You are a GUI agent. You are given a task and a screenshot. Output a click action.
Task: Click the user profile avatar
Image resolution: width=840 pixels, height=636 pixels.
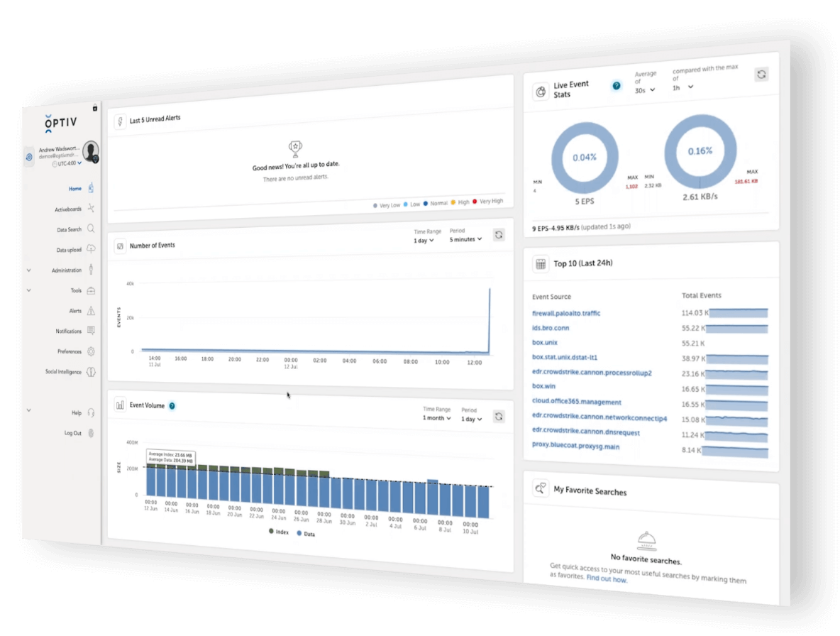[x=90, y=151]
